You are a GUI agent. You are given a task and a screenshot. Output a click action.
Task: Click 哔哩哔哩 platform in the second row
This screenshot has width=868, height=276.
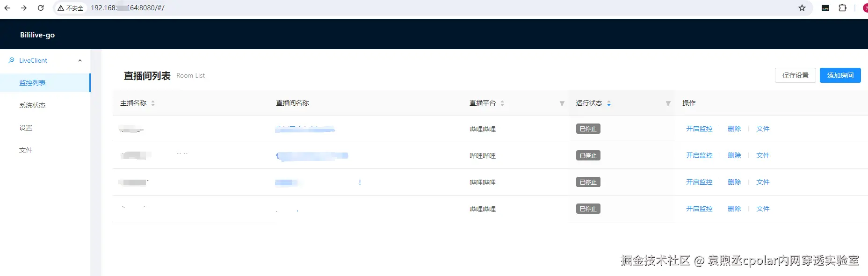point(483,156)
